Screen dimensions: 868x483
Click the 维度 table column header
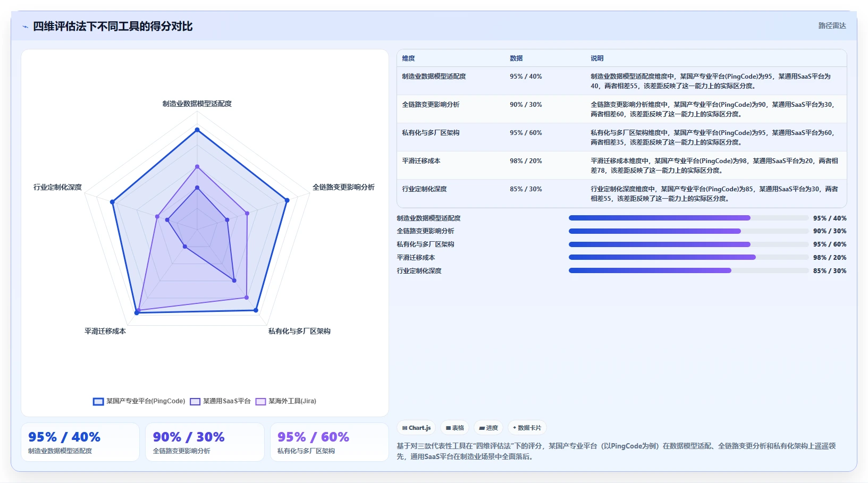(408, 58)
